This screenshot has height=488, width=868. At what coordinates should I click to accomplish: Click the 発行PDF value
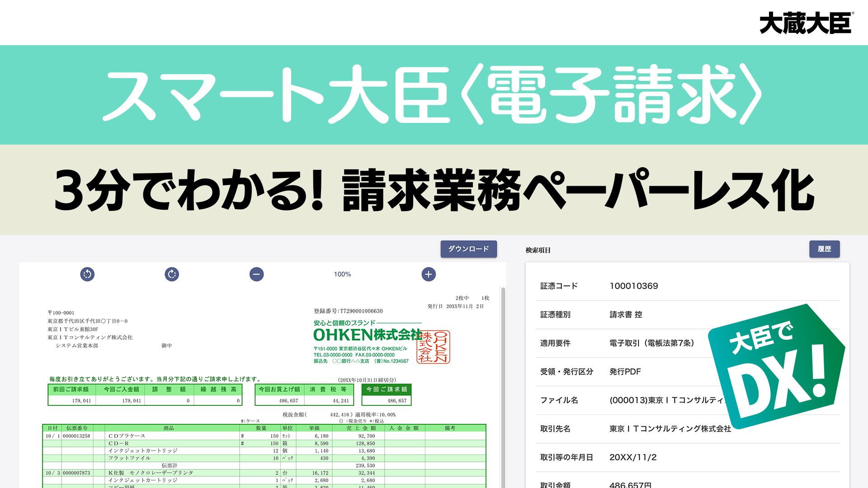click(625, 371)
